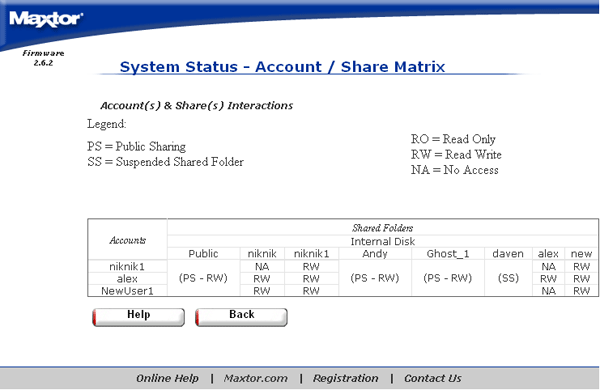Select the alex account row label
This screenshot has height=390, width=600.
(127, 279)
